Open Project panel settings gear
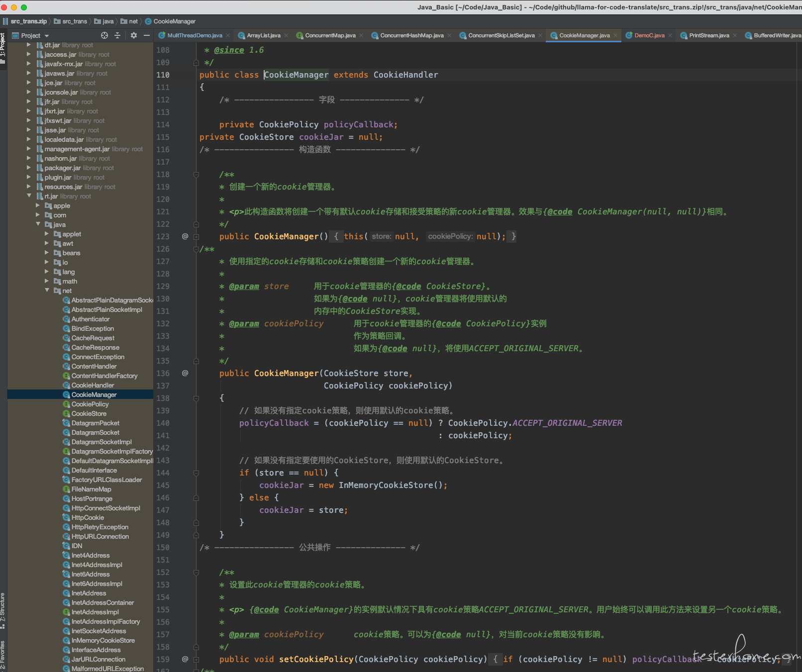Viewport: 802px width, 672px height. 133,35
